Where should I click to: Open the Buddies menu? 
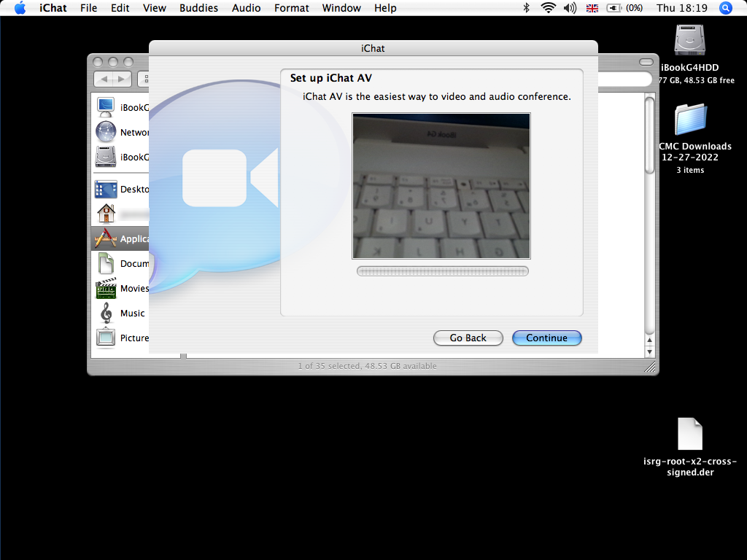198,8
